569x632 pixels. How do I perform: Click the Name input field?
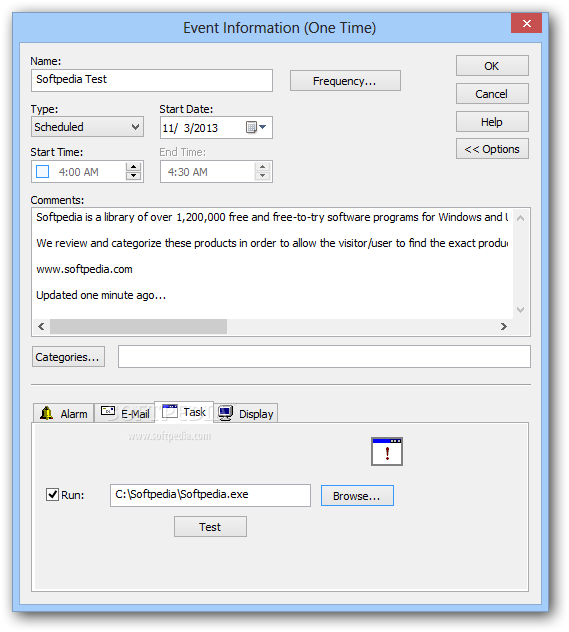tap(152, 80)
